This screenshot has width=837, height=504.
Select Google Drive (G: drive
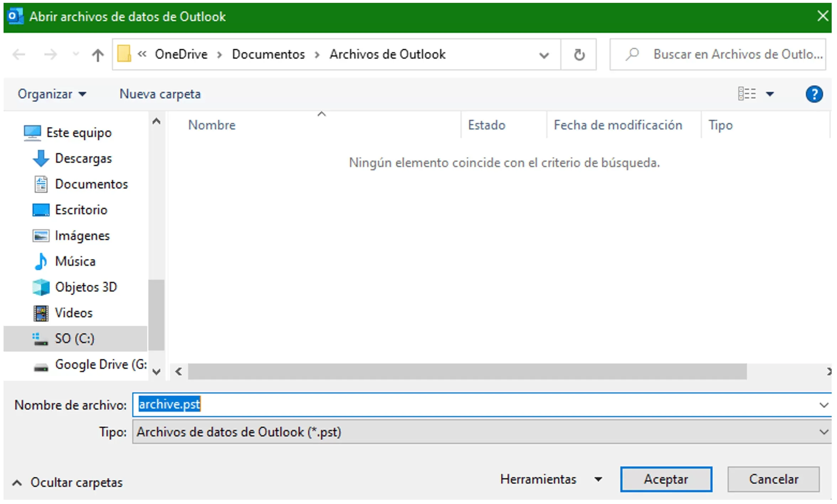(x=101, y=364)
